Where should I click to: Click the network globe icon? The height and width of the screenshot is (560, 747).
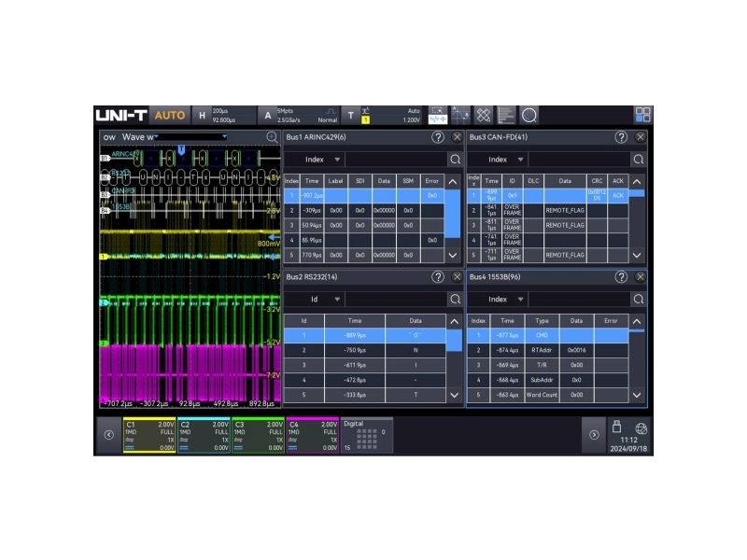point(641,428)
